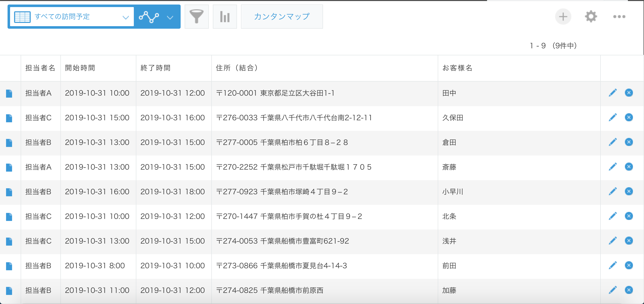This screenshot has width=644, height=304.
Task: Add a new record with plus button
Action: (x=563, y=17)
